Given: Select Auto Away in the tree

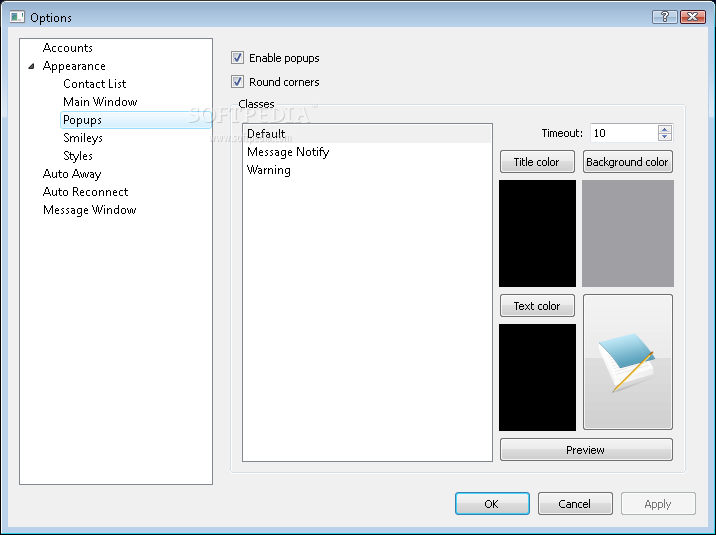Looking at the screenshot, I should [72, 174].
